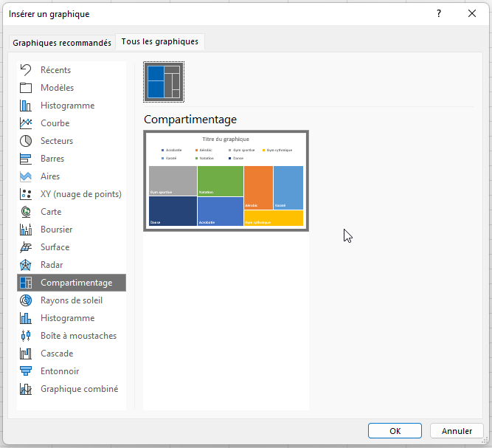Click the help question mark button
The width and height of the screenshot is (492, 448).
[x=440, y=14]
